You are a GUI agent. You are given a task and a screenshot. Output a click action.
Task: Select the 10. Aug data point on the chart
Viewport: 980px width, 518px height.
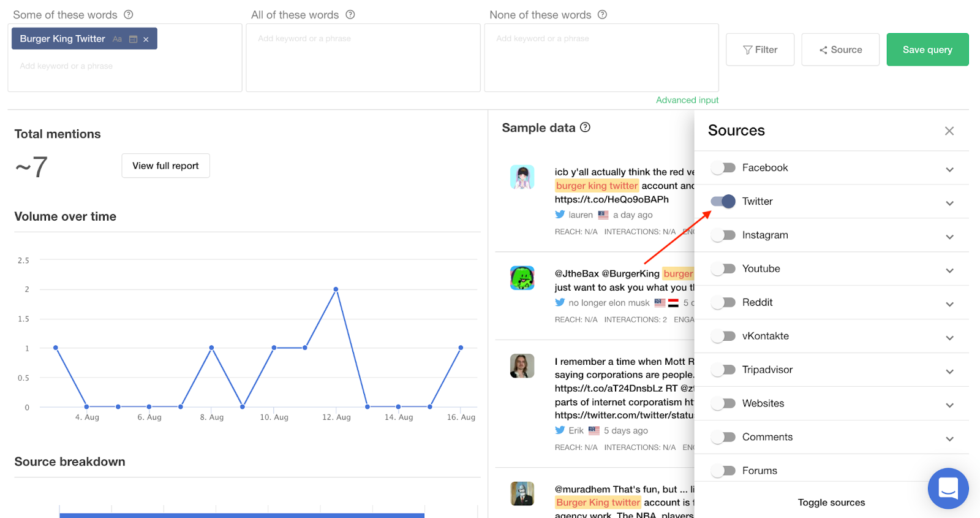point(274,348)
